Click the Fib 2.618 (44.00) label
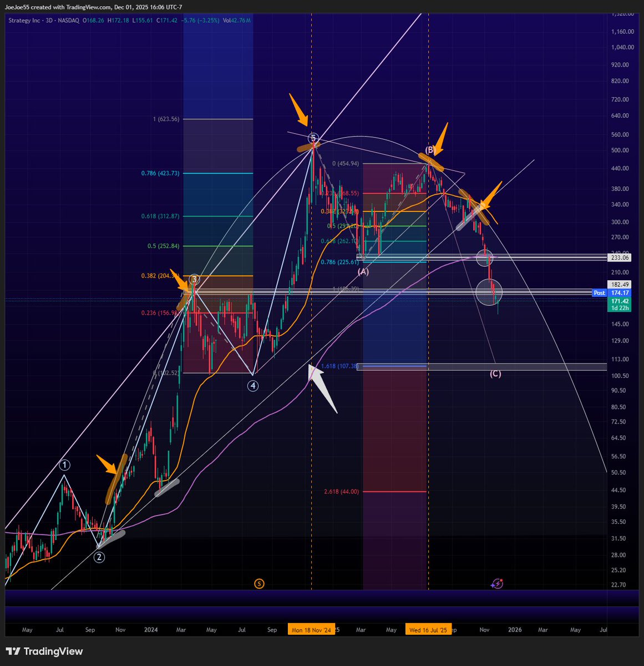 click(x=341, y=492)
